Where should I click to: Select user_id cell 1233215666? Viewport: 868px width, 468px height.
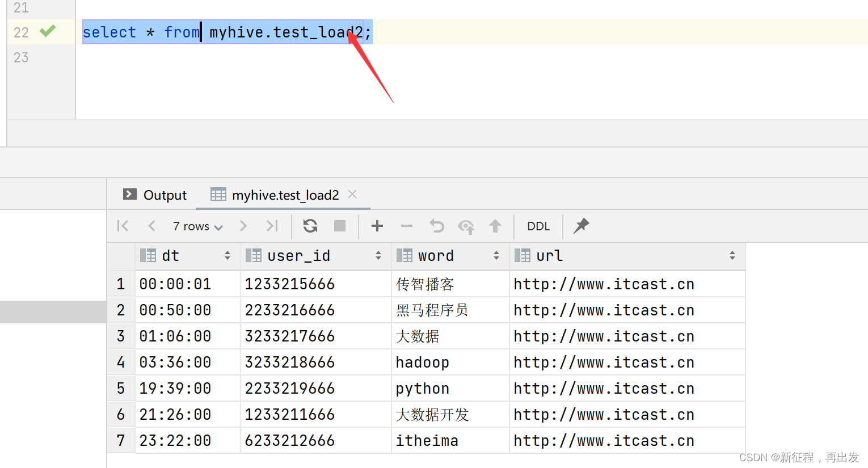pos(316,284)
